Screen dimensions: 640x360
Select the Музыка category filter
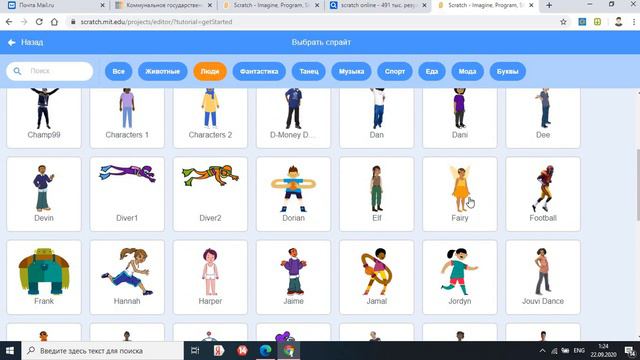[x=351, y=71]
